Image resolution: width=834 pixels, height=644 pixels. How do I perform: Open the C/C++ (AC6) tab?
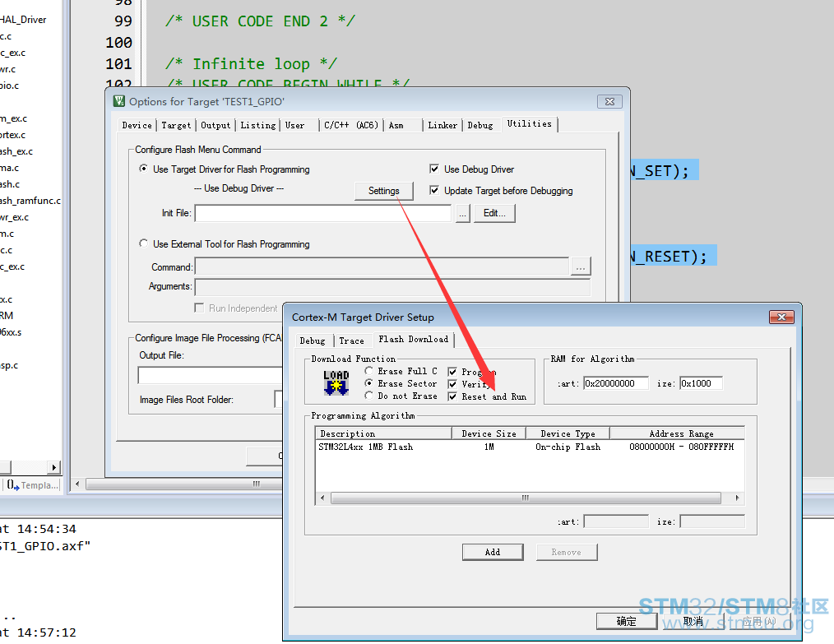351,126
